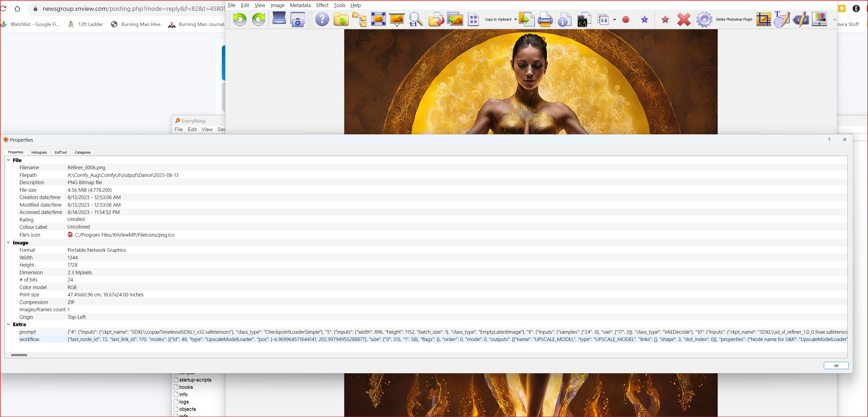Viewport: 868px width, 417px height.
Task: Click the fit image to window icon
Action: (378, 19)
